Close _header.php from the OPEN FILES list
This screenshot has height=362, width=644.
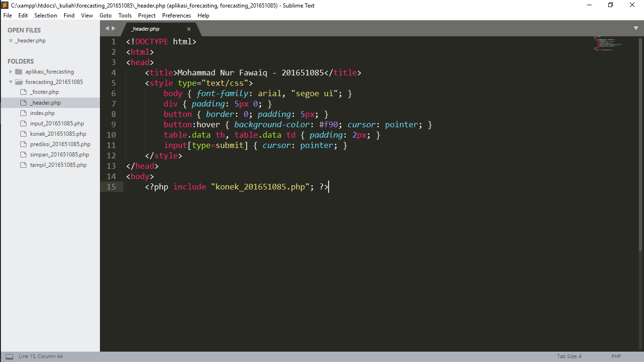pyautogui.click(x=10, y=40)
